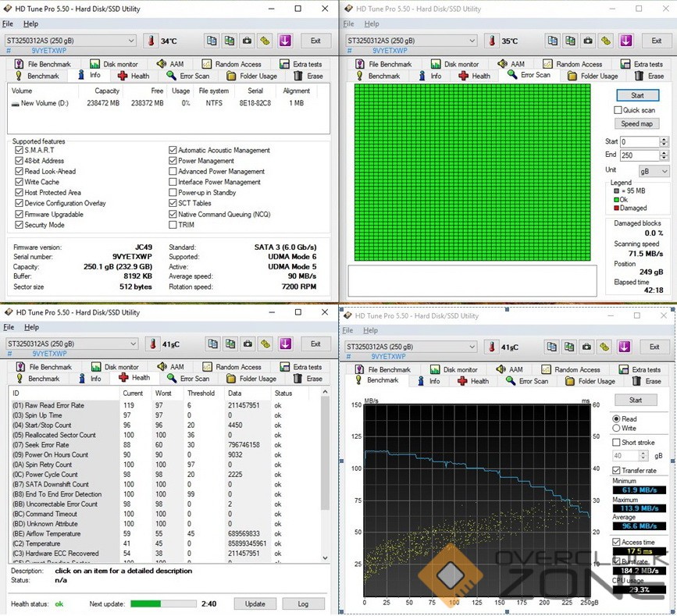
Task: Click the copy-text clipboard icon in the Error Scan window
Action: (552, 41)
